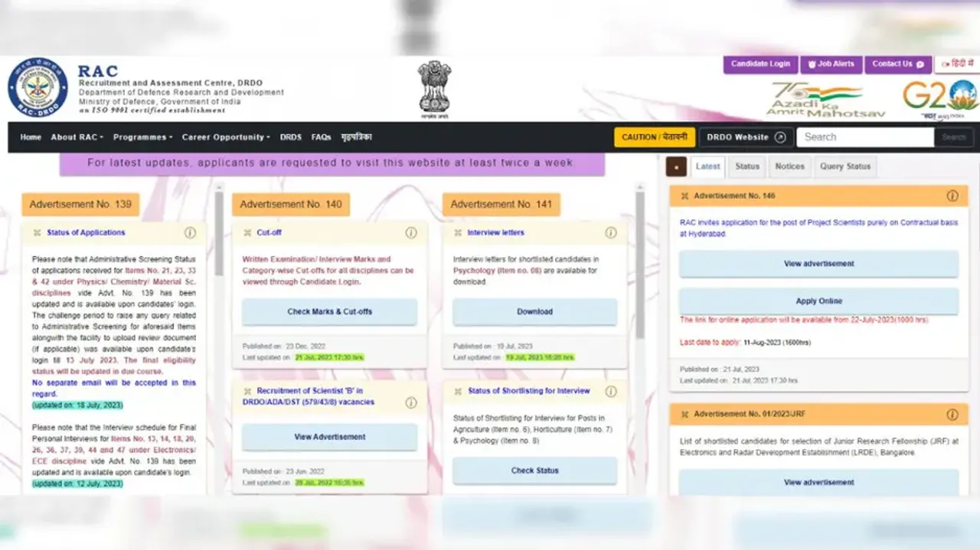Click the small brown square tab button
Image resolution: width=980 pixels, height=550 pixels.
click(x=676, y=166)
